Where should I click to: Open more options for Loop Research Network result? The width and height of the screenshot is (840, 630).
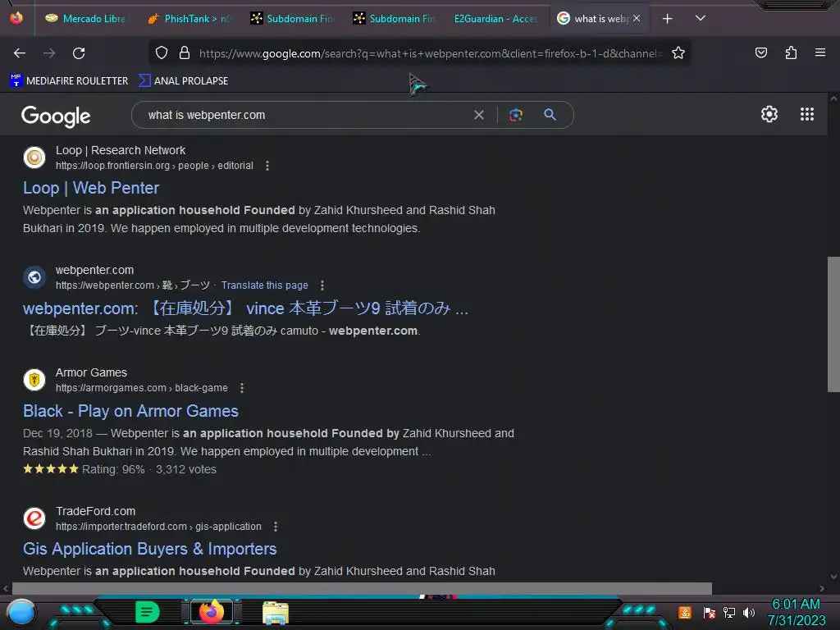[267, 166]
